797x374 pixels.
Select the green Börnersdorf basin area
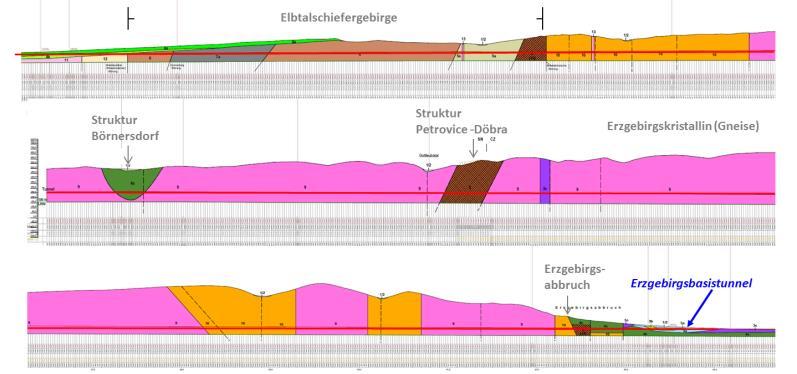(132, 182)
